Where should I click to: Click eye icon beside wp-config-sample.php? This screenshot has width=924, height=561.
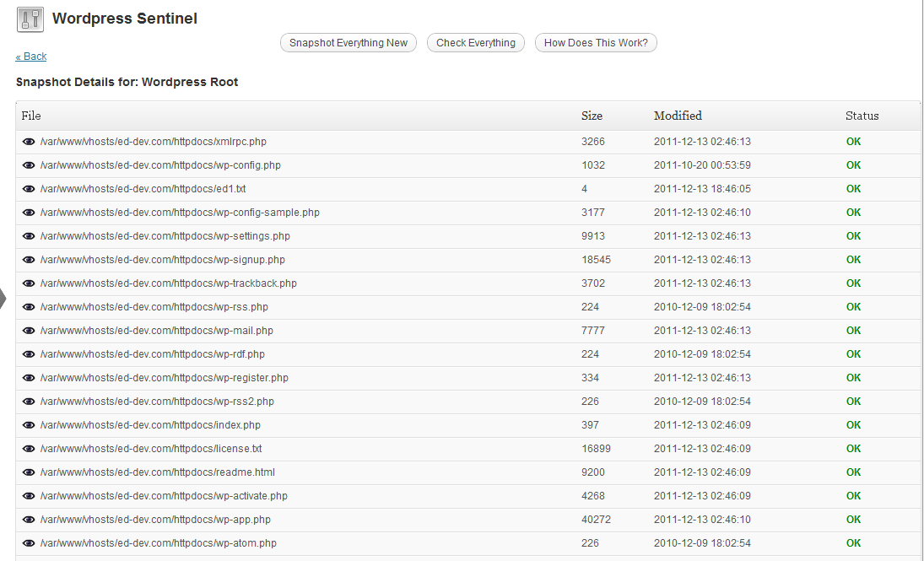coord(29,212)
